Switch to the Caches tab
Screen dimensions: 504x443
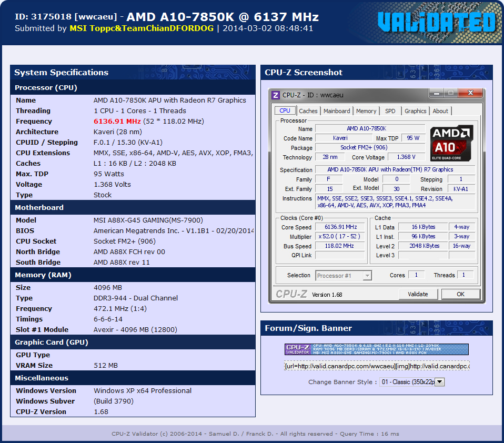[308, 111]
